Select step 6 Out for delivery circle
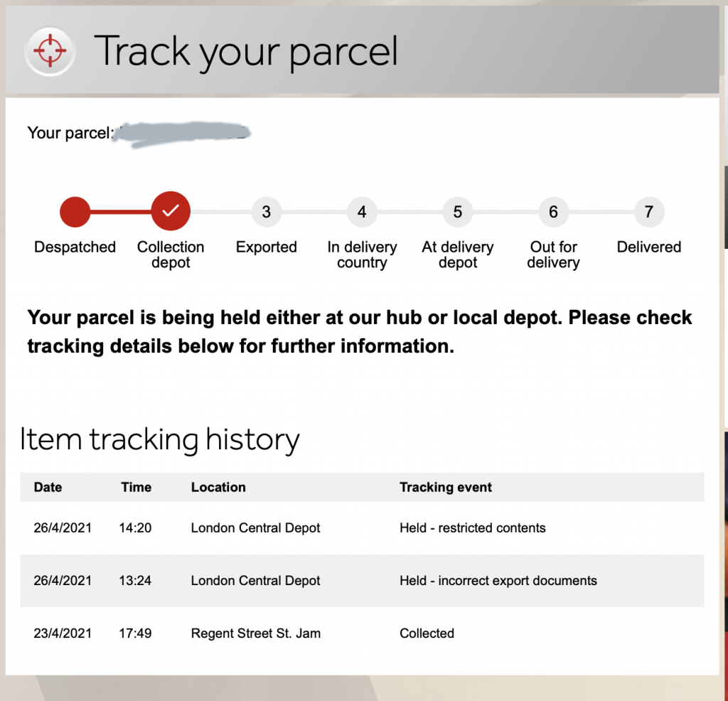The width and height of the screenshot is (728, 701). [x=553, y=211]
